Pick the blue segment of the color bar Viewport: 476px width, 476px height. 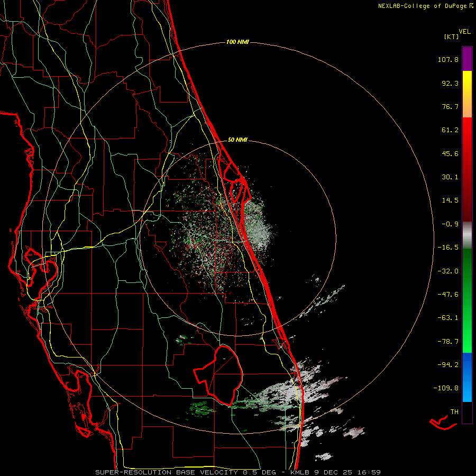(467, 377)
